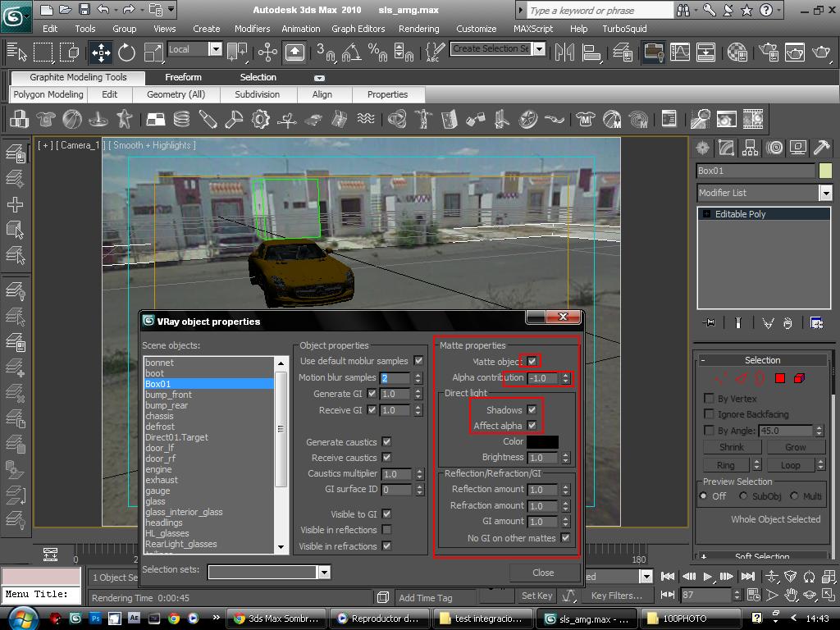Click the Shrink selection button
The image size is (840, 630).
click(732, 447)
